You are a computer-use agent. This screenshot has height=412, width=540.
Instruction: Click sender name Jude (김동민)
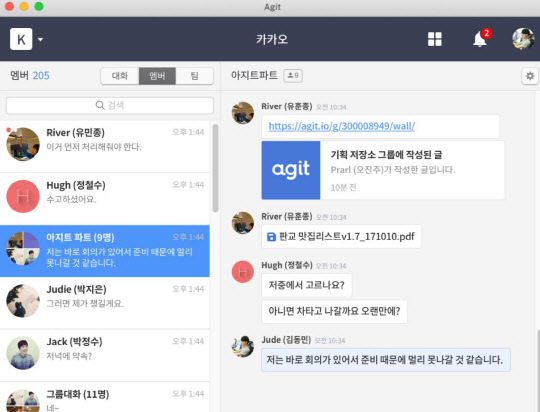coord(286,340)
